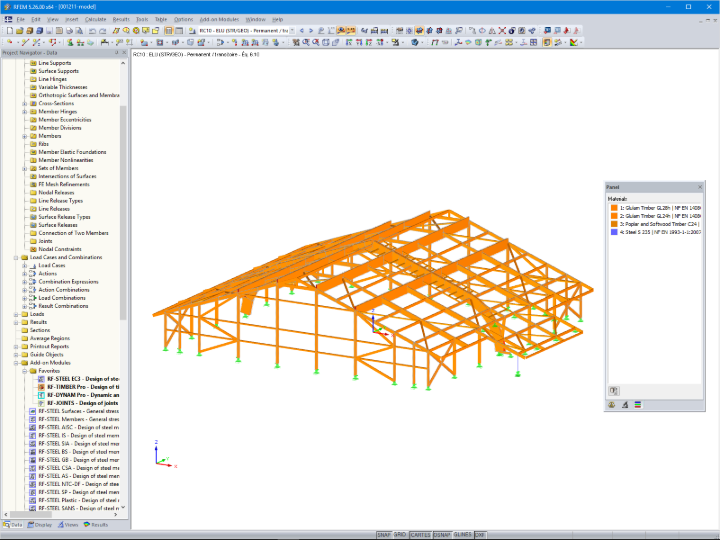Click the application logo icon left of File
Viewport: 720px width, 540px height.
click(8, 19)
